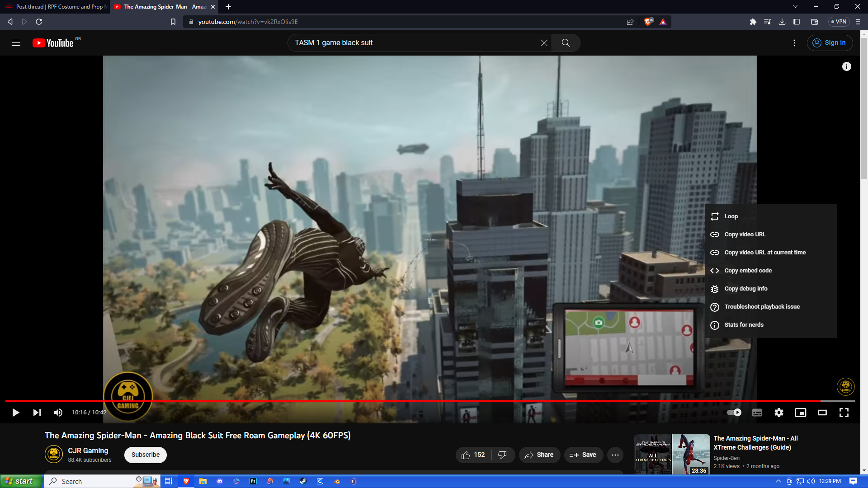Screen dimensions: 868x488
Task: Select Copy debug info
Action: click(771, 289)
